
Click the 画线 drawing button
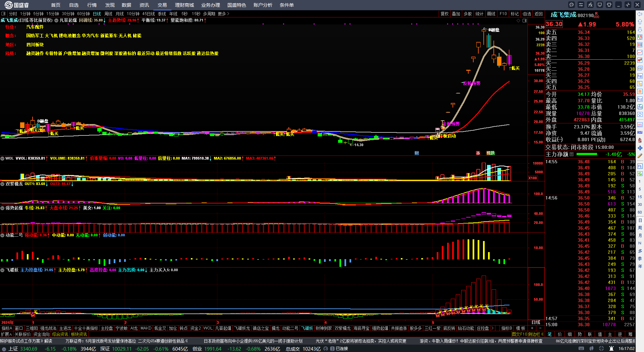click(x=491, y=14)
